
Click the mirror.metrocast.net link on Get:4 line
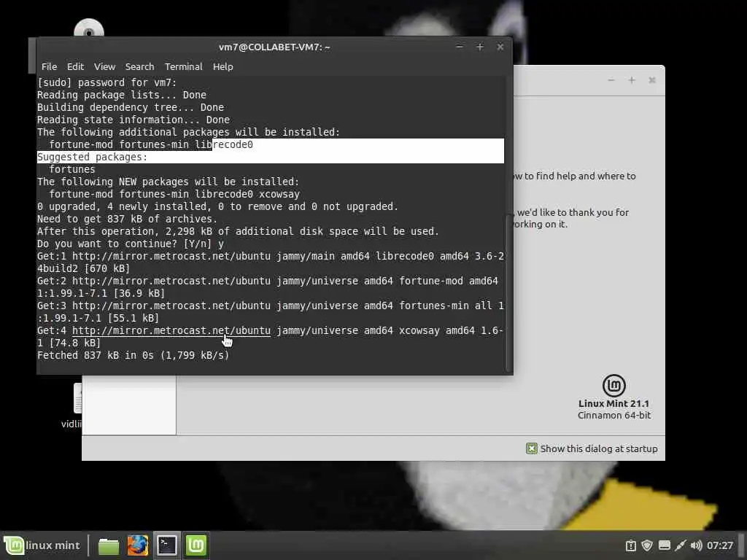click(171, 330)
